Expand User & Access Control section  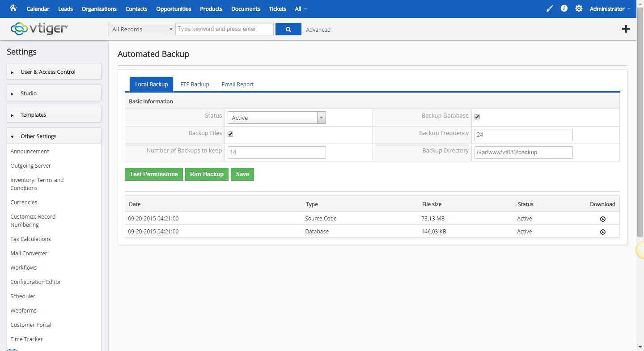54,72
